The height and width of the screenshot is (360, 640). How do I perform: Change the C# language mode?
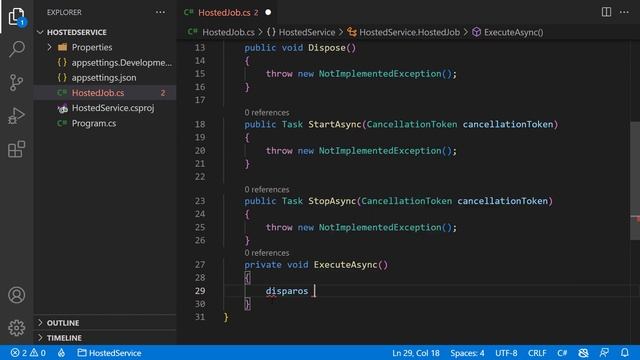pos(562,353)
